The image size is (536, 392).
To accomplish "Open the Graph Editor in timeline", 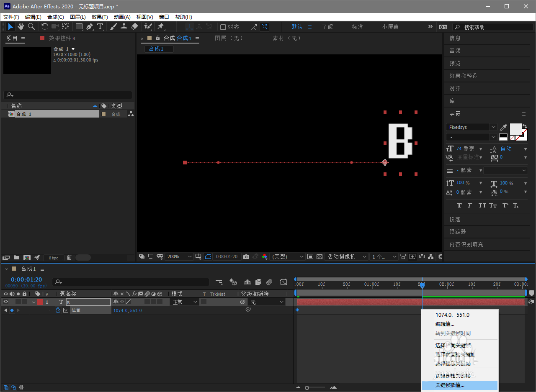I will point(283,282).
